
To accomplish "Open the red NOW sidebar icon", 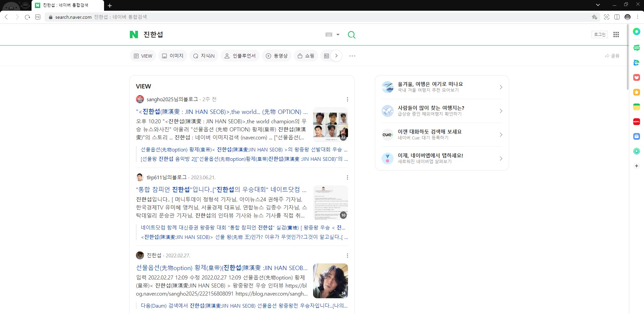I will pos(636,122).
